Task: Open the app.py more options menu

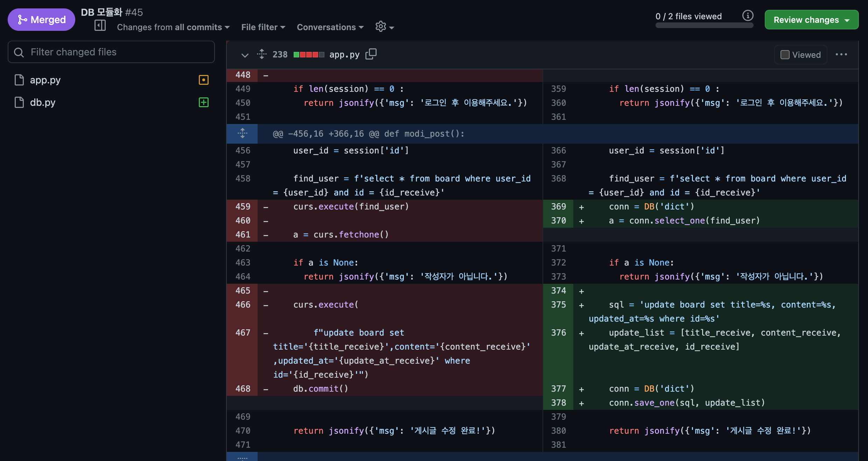Action: point(841,54)
